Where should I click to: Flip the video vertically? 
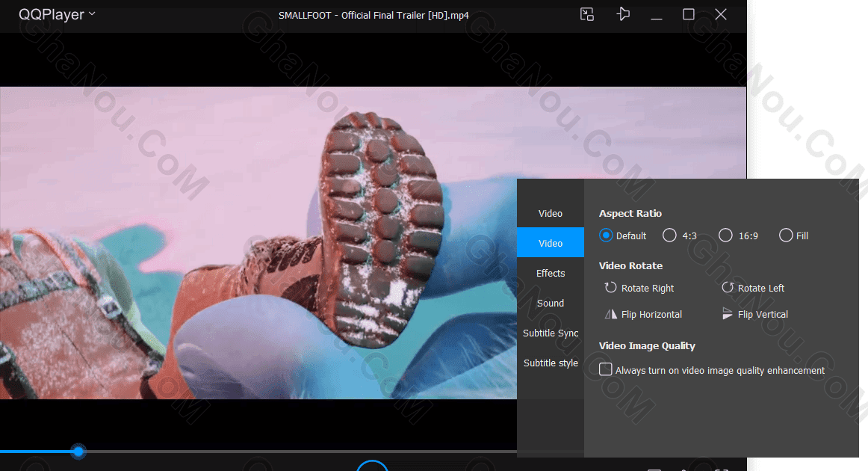(x=755, y=314)
